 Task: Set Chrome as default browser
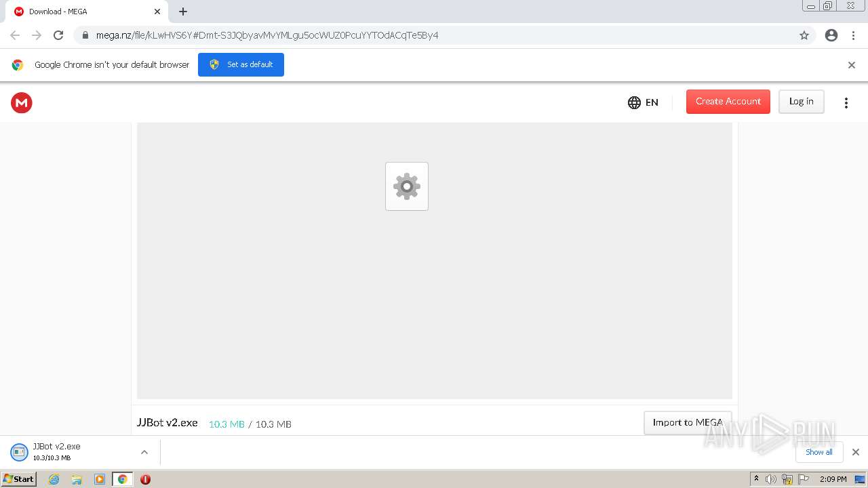click(x=241, y=64)
